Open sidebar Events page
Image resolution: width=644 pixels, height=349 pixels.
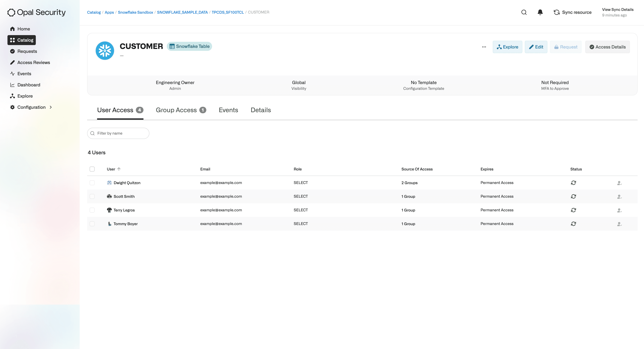(x=21, y=74)
